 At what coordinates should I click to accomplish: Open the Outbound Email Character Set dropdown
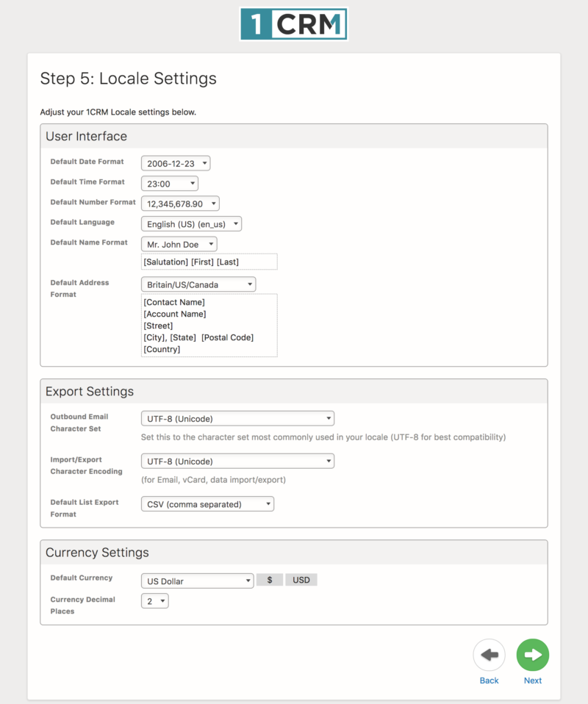[x=237, y=418]
